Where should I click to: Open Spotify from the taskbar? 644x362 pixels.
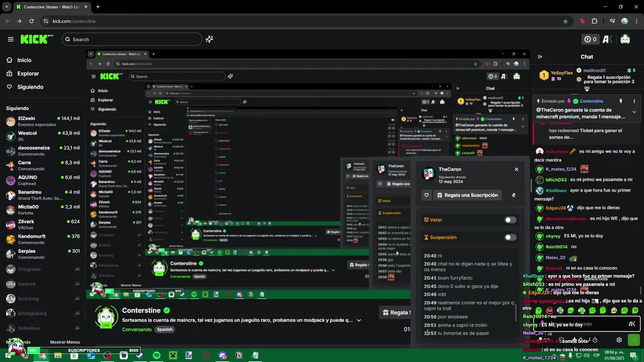click(156, 355)
